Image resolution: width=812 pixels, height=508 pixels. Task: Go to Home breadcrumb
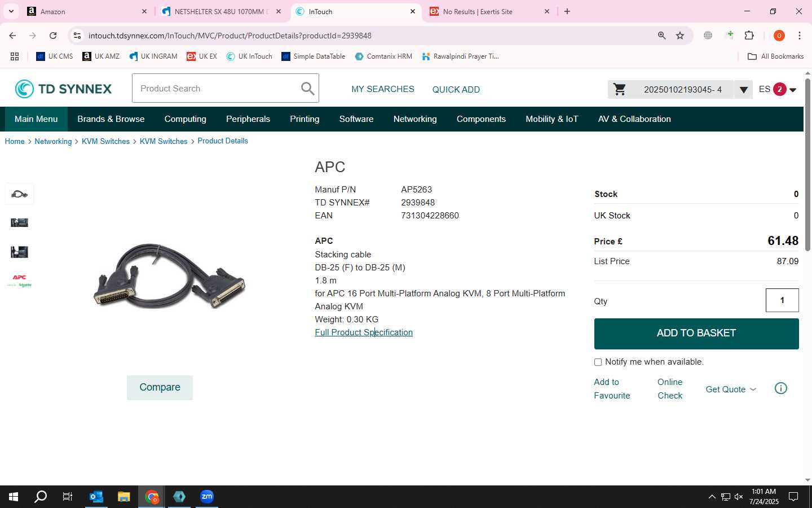[15, 141]
